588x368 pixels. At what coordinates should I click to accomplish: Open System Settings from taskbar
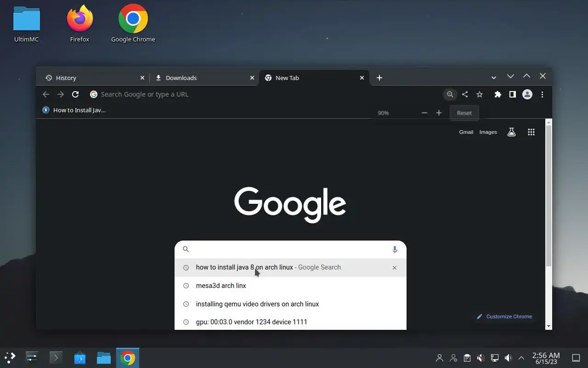click(x=32, y=357)
